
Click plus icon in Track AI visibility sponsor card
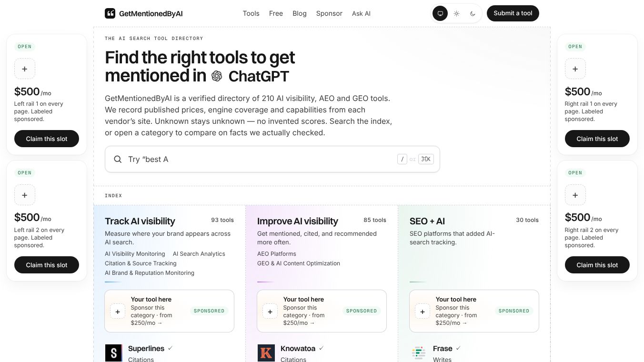click(x=118, y=312)
